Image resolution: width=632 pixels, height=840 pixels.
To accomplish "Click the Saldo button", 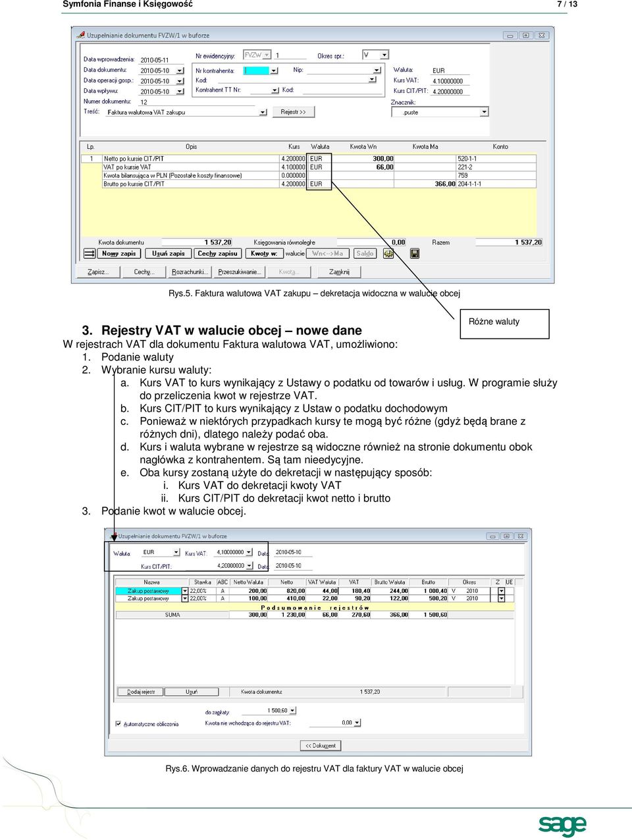I will pyautogui.click(x=365, y=254).
